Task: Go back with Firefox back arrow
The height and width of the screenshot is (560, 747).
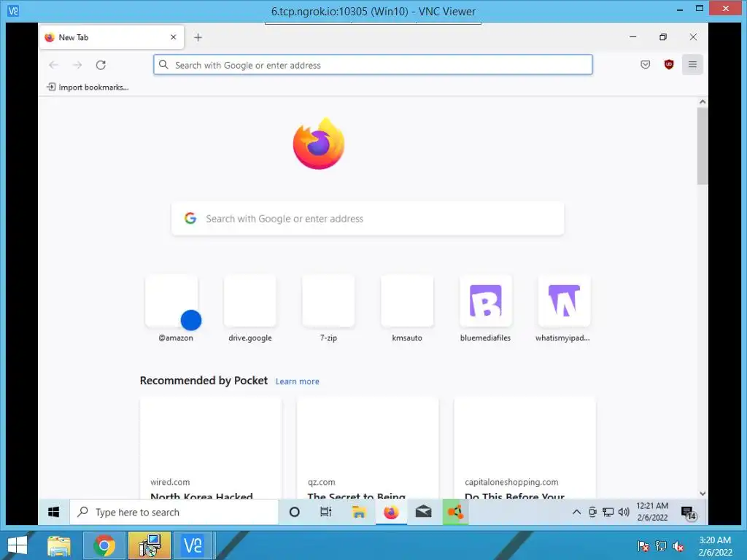Action: pos(53,65)
